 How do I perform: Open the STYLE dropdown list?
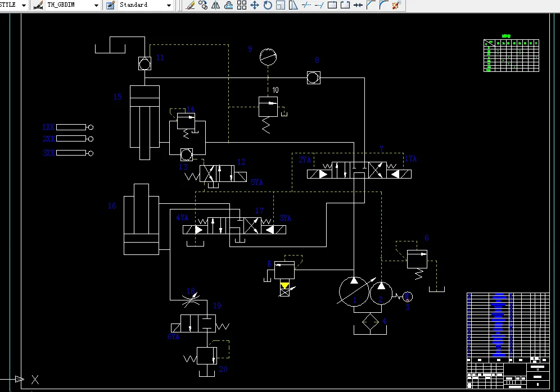coord(24,6)
